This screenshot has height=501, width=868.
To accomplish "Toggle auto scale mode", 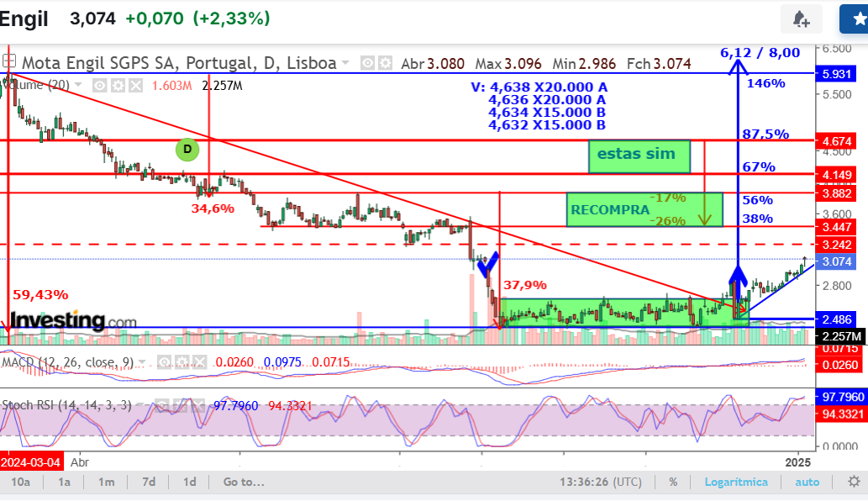I will pos(808,483).
